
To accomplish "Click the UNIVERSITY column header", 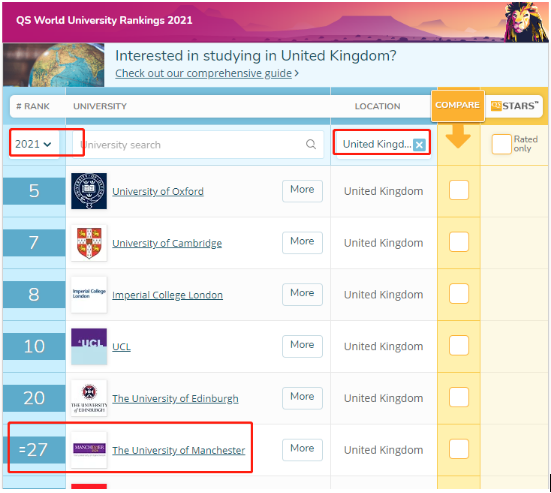I will click(100, 106).
